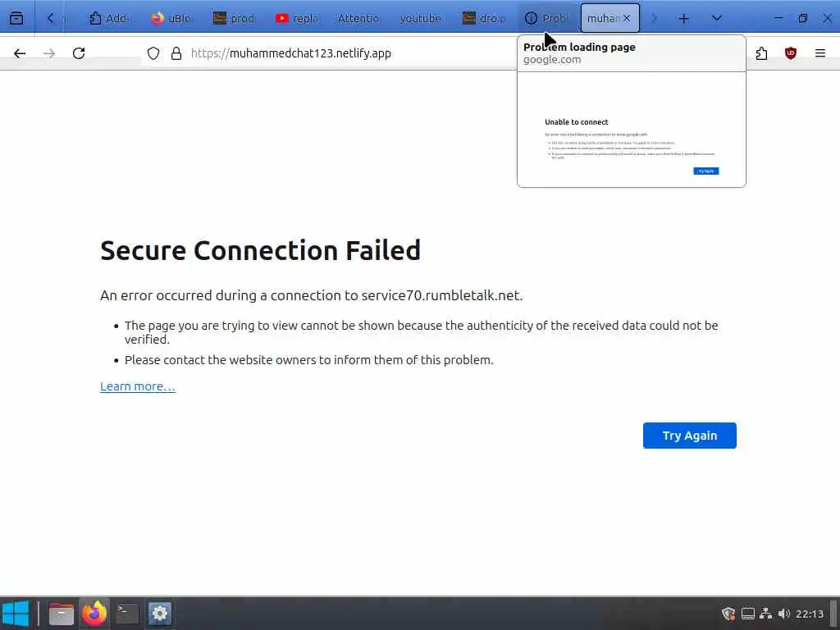Screen dimensions: 840x630
Task: Reload the current page
Action: click(79, 53)
